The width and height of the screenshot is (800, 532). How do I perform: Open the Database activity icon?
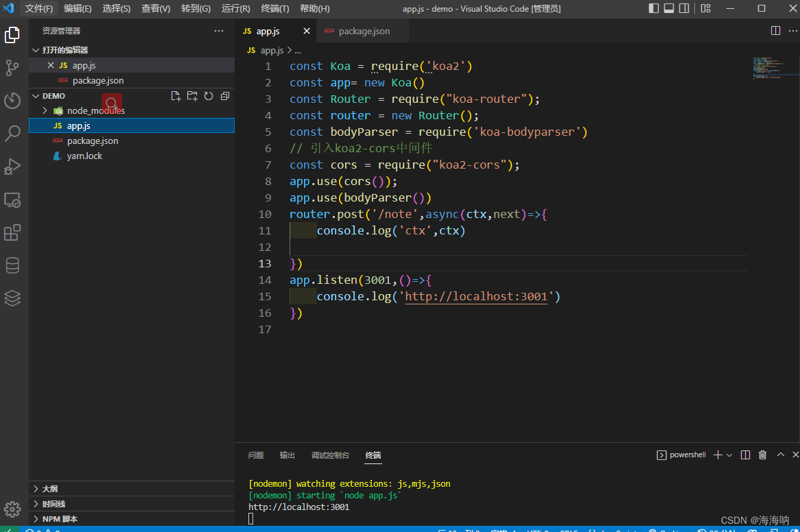pos(12,265)
